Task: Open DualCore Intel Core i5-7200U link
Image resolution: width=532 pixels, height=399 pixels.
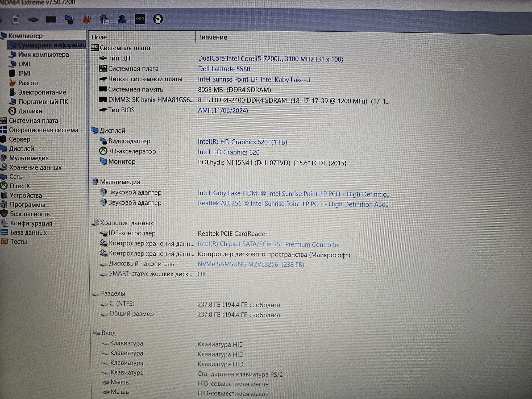Action: [x=271, y=59]
